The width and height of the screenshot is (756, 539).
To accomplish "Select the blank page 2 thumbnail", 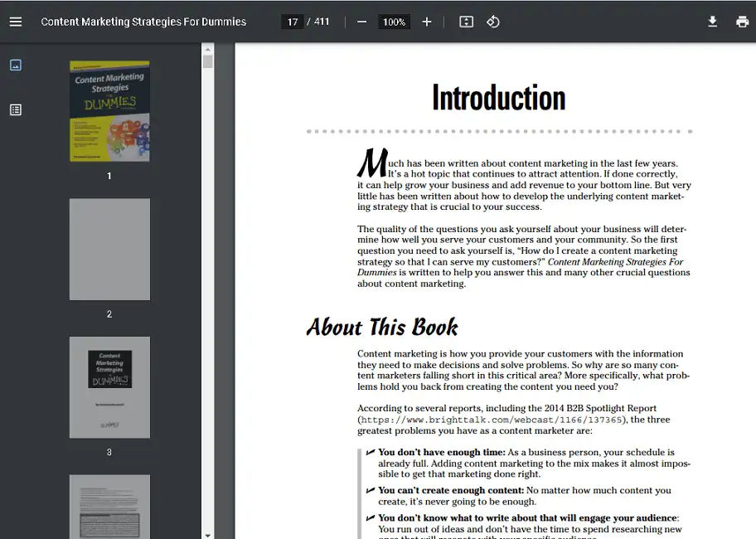I will 109,249.
